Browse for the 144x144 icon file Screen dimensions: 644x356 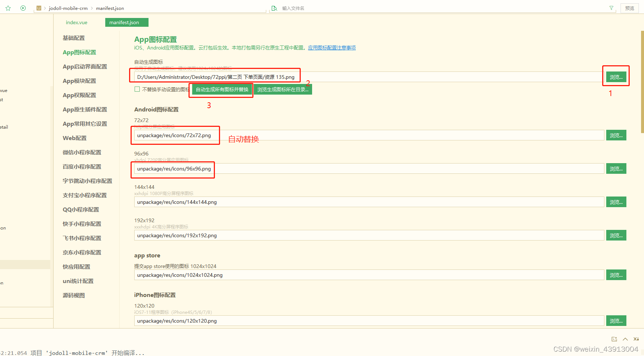click(x=616, y=202)
